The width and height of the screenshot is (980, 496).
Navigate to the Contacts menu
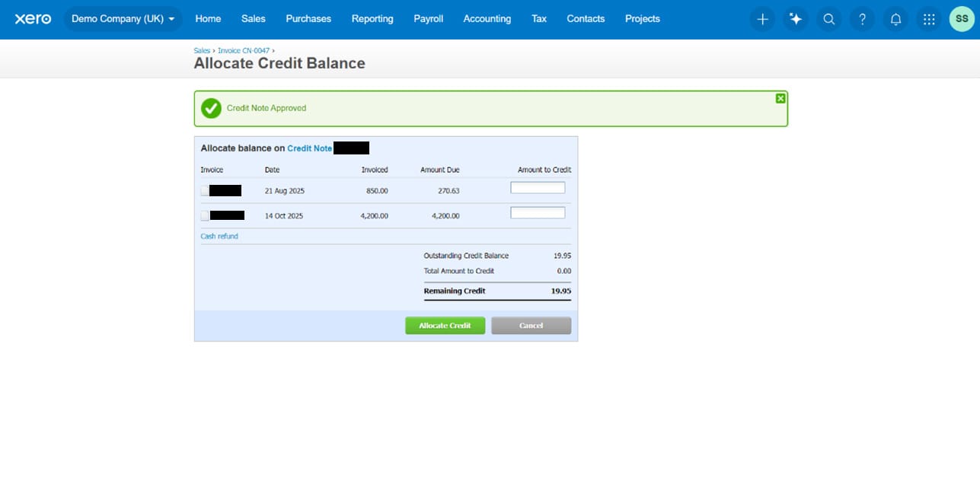click(585, 19)
